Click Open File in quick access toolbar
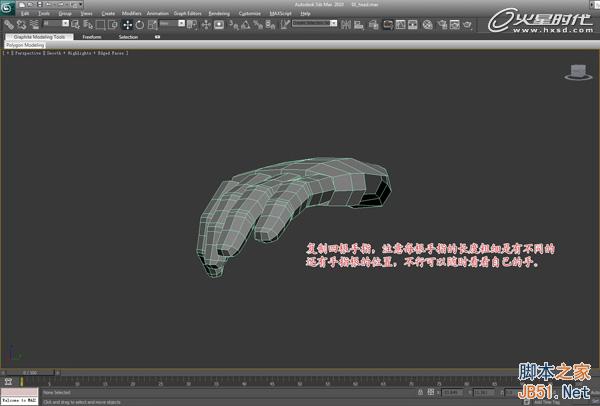This screenshot has height=406, width=600. (x=31, y=5)
